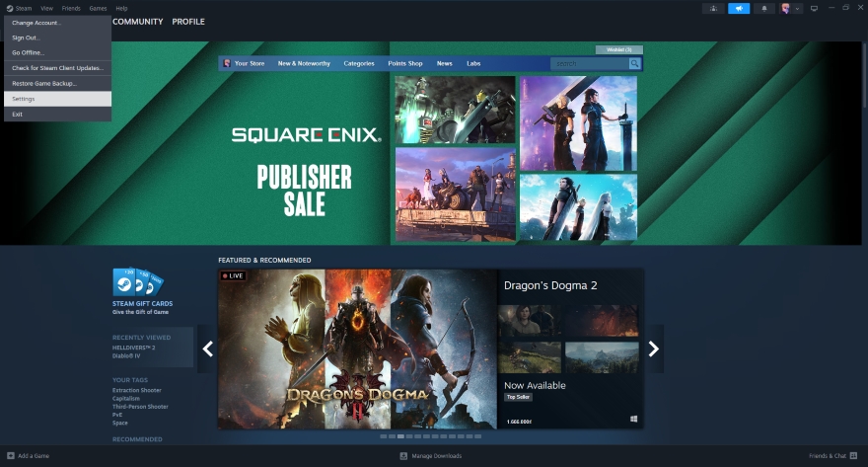The width and height of the screenshot is (868, 467).
Task: View Dragon's Dogma 2 character screenshot thumbnail
Action: tap(530, 321)
